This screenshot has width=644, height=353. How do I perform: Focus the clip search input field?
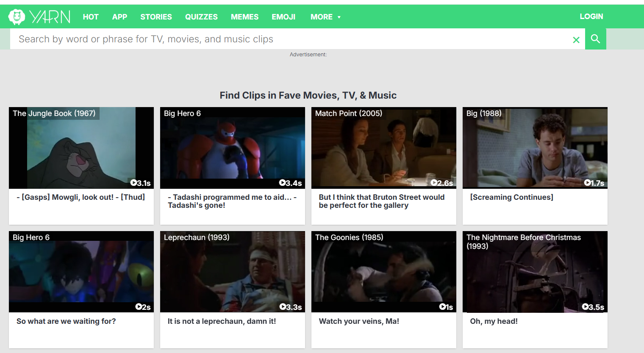tap(292, 39)
